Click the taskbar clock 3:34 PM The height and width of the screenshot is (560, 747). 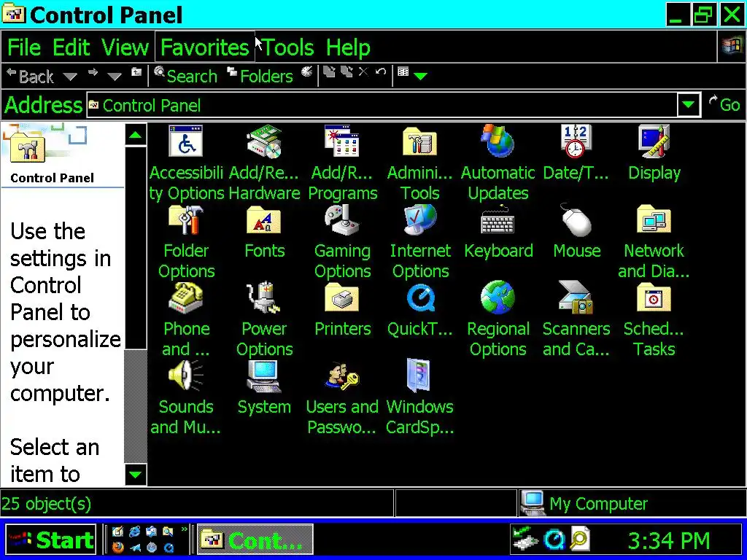(x=669, y=540)
